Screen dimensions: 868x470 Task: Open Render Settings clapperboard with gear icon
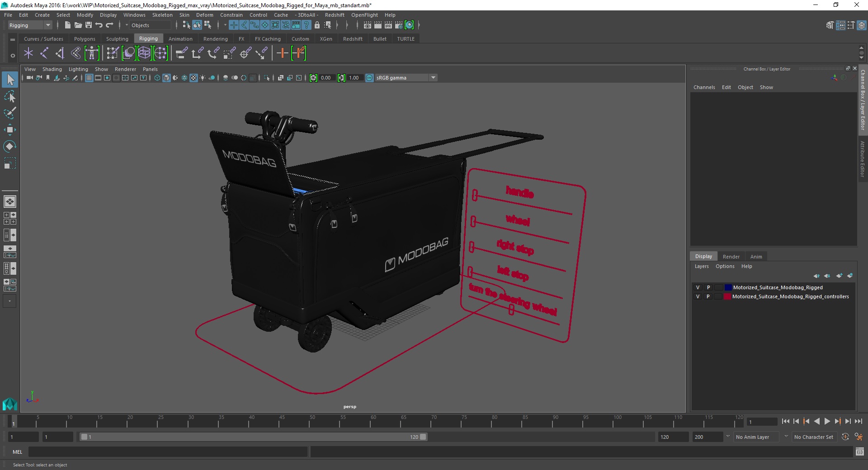point(399,25)
